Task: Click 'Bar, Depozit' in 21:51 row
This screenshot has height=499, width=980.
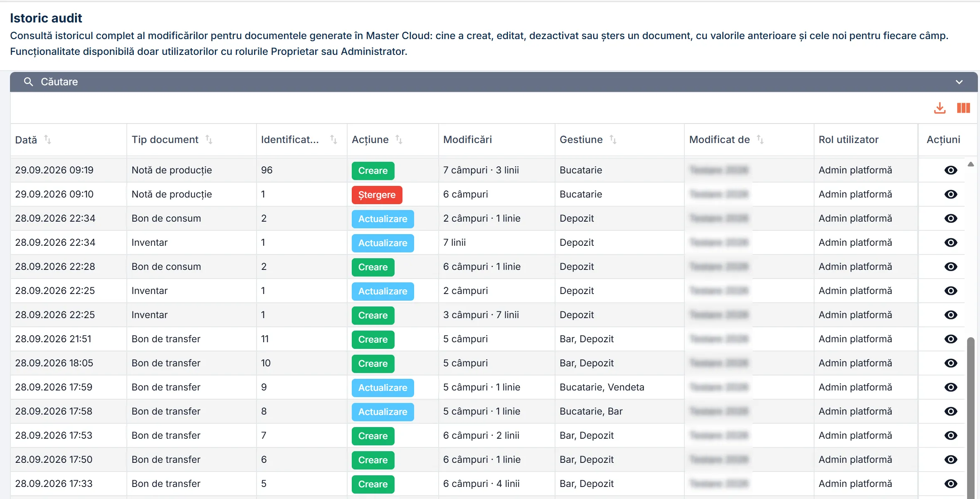Action: click(x=587, y=339)
